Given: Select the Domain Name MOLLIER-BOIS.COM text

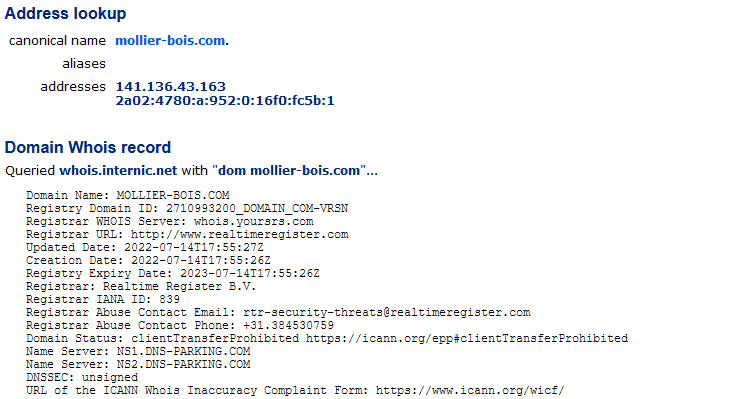Looking at the screenshot, I should point(173,195).
